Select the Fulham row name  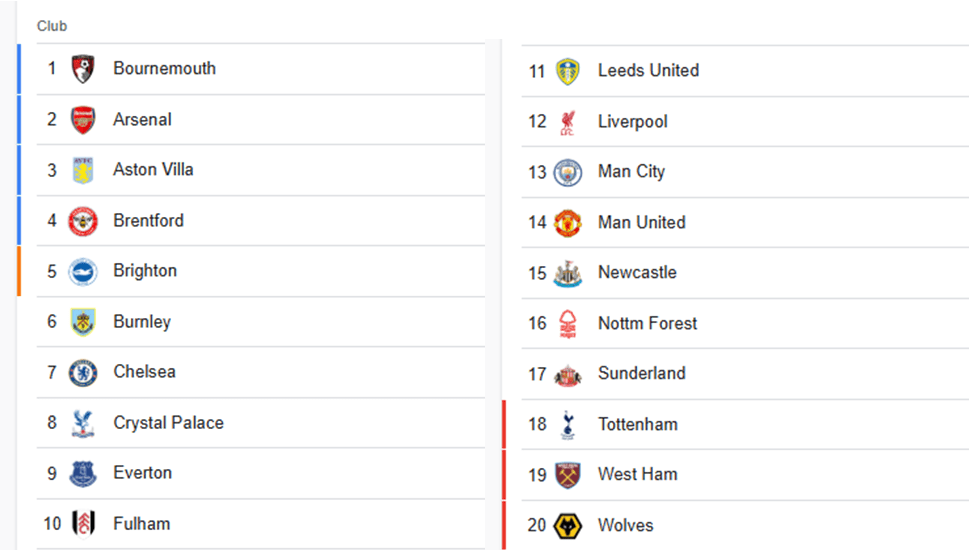(x=141, y=524)
